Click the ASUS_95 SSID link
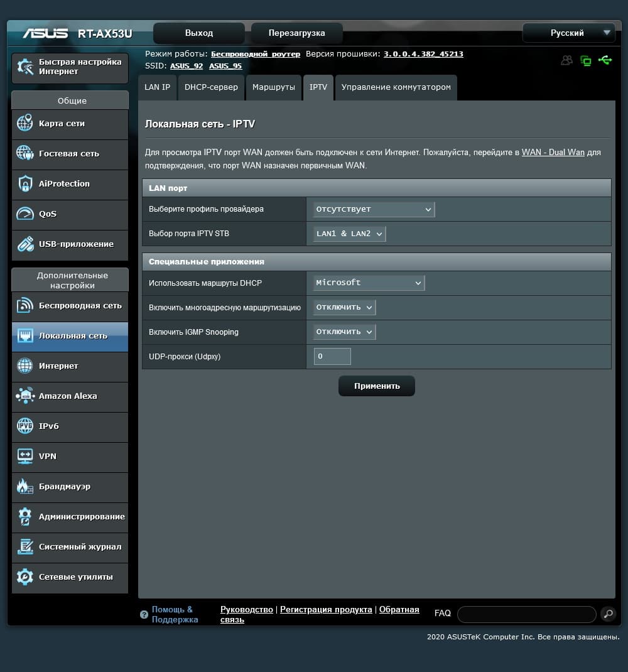This screenshot has width=628, height=672. (225, 66)
